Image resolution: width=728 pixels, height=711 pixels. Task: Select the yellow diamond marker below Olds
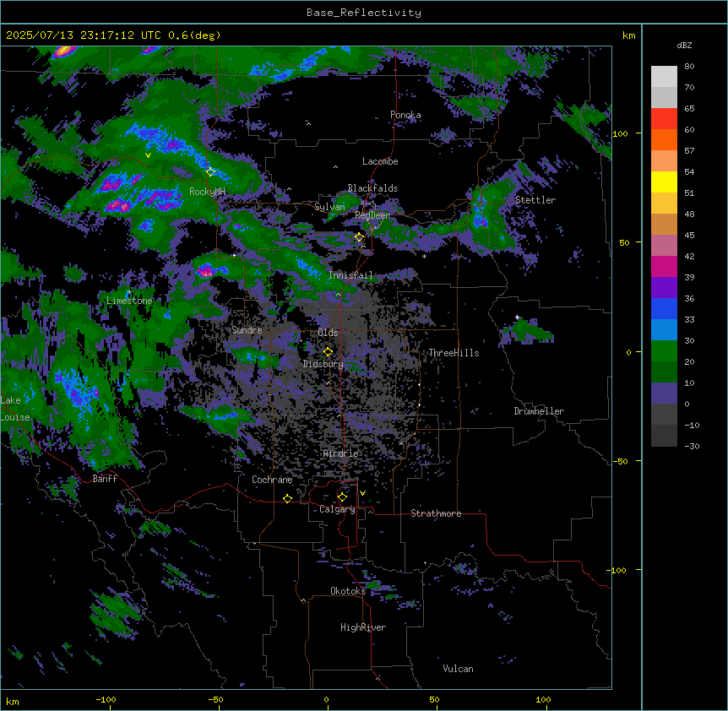tap(328, 352)
